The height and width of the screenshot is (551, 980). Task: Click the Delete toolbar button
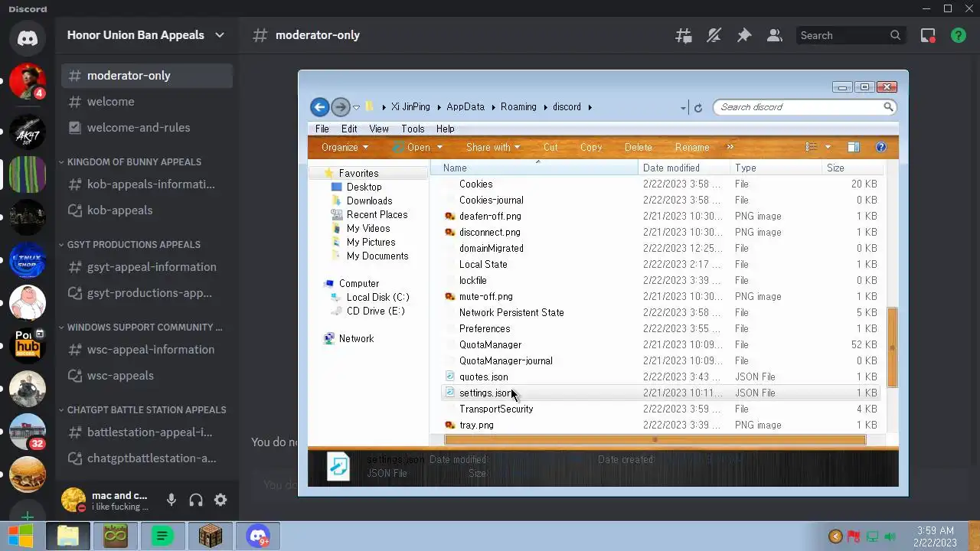(639, 147)
